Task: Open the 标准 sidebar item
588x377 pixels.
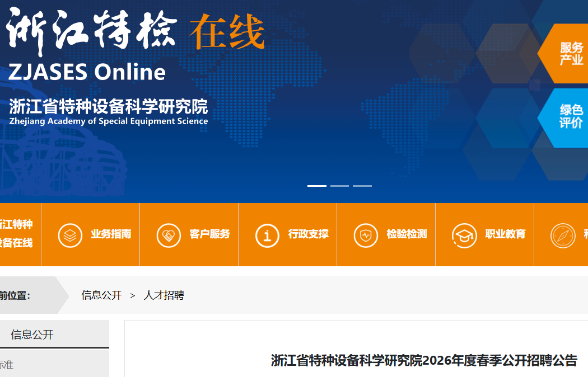Action: [6, 365]
